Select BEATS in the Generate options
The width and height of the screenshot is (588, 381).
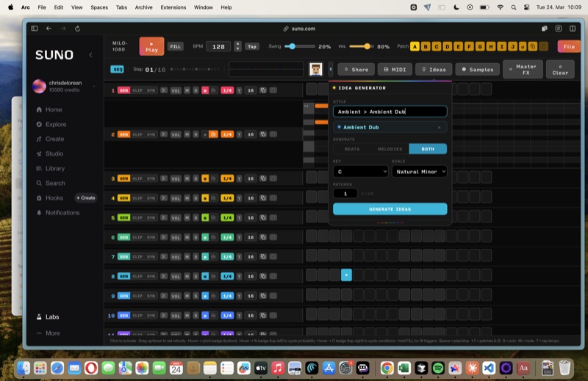coord(352,149)
